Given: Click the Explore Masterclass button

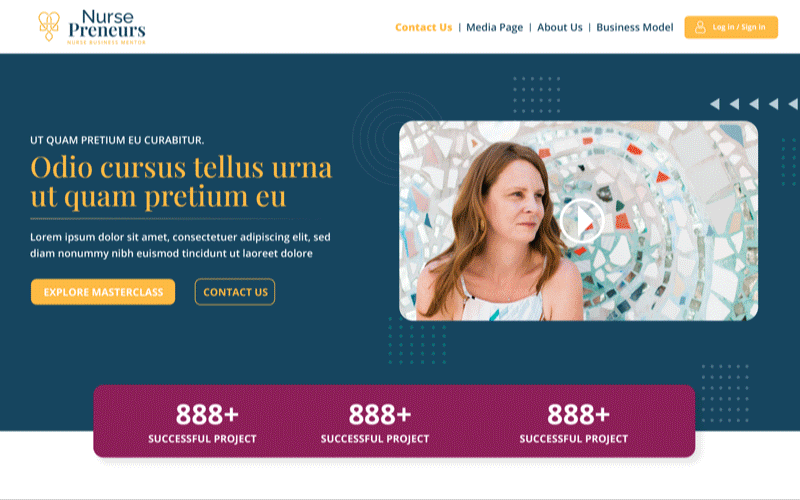Looking at the screenshot, I should click(x=103, y=292).
